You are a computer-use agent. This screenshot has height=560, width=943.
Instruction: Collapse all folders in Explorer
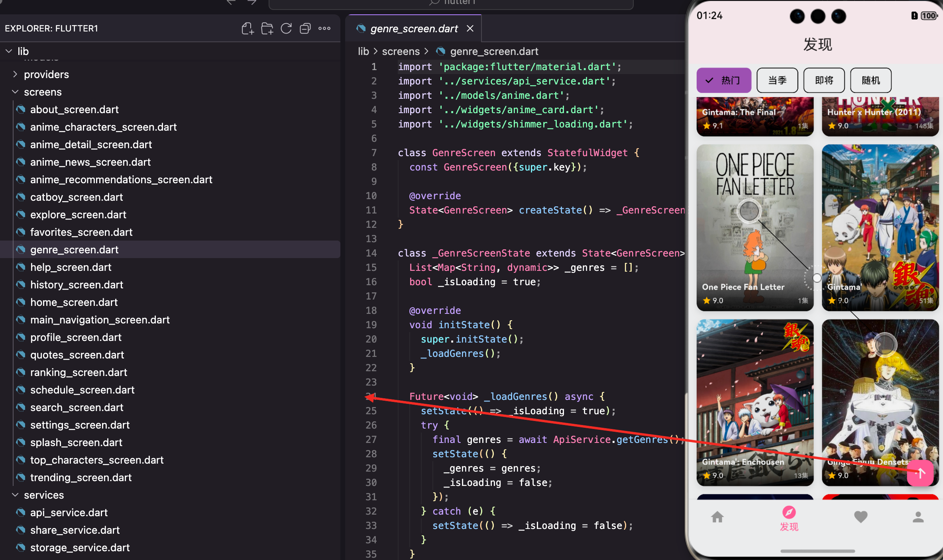tap(305, 29)
